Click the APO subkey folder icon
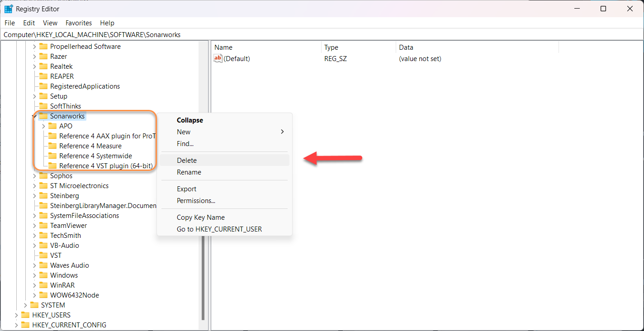This screenshot has width=644, height=331. point(52,126)
